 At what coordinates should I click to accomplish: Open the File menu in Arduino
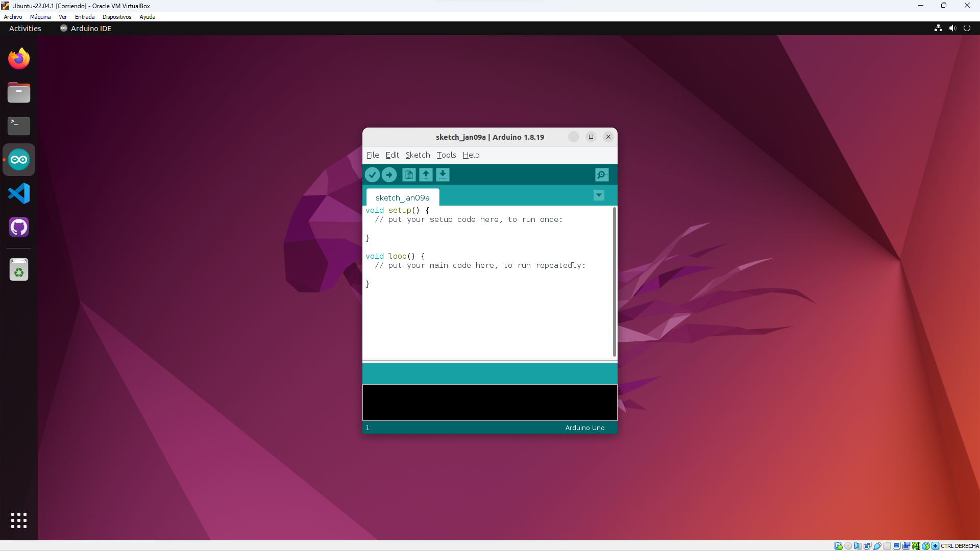[373, 155]
